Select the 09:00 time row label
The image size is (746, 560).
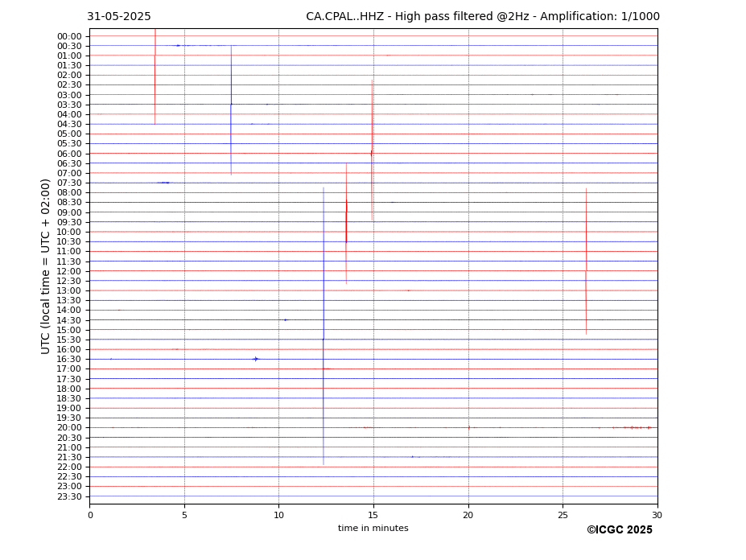click(69, 212)
